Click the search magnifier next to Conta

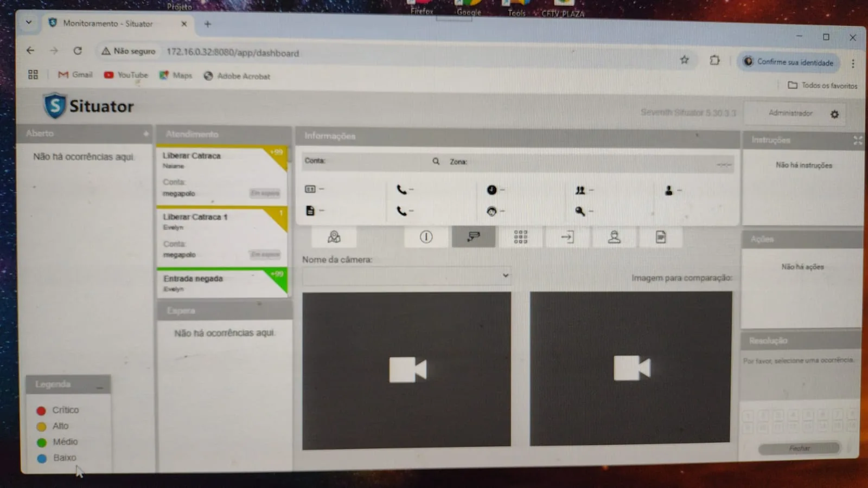[436, 162]
